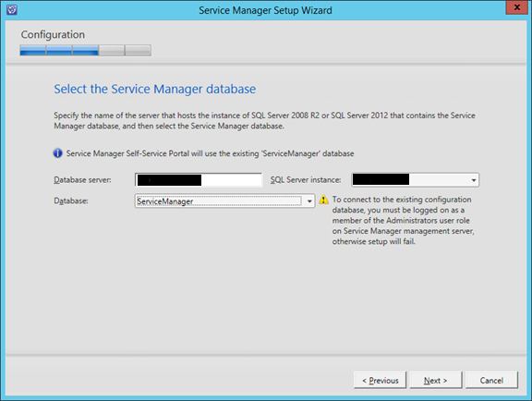Click the Configuration progress bar
The width and height of the screenshot is (532, 401).
86,50
